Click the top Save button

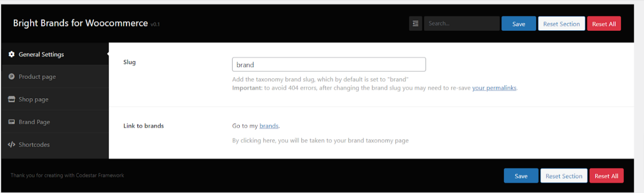click(x=519, y=24)
